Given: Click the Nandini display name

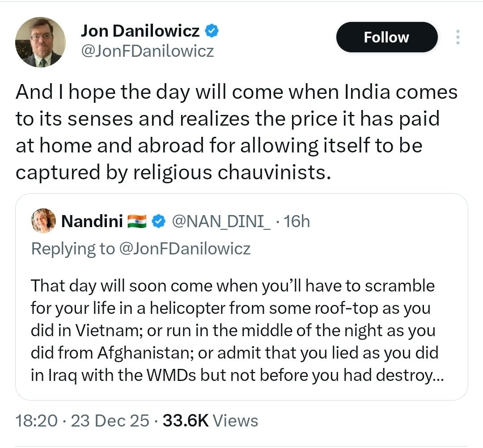Looking at the screenshot, I should [x=91, y=221].
